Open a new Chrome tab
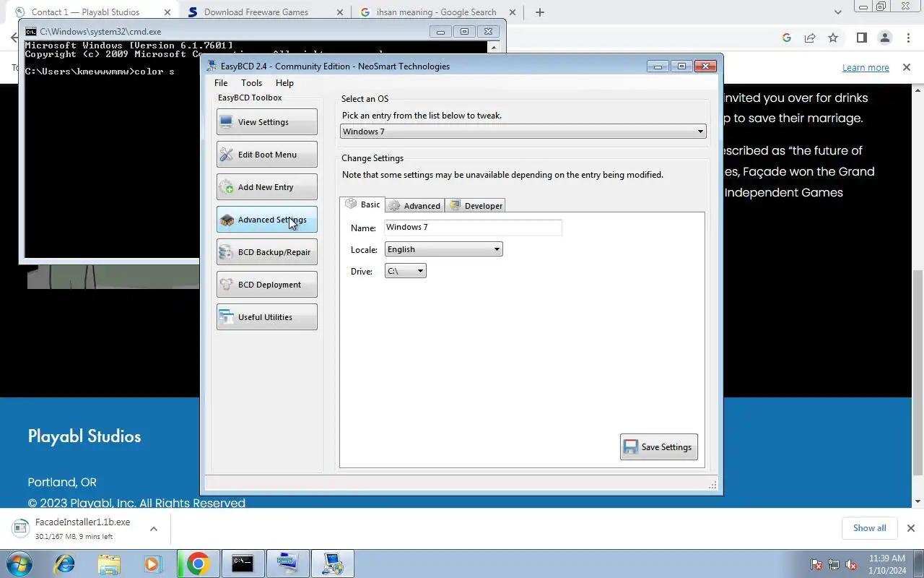This screenshot has width=924, height=578. click(539, 12)
